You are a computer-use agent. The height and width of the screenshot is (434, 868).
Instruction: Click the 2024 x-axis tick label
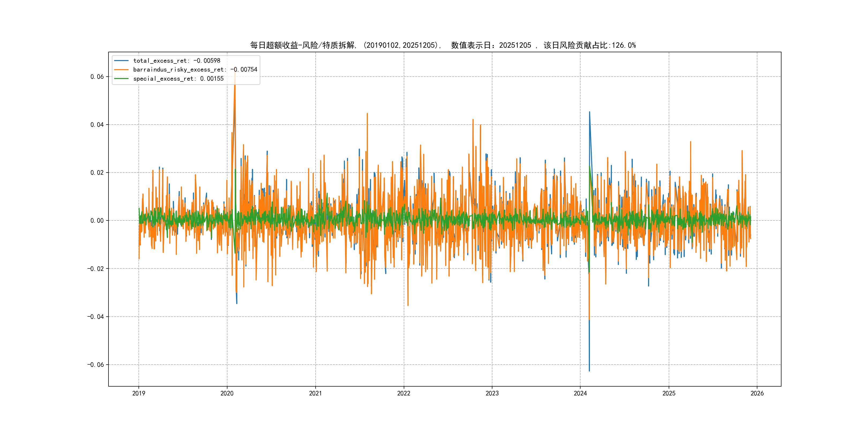[x=580, y=393]
